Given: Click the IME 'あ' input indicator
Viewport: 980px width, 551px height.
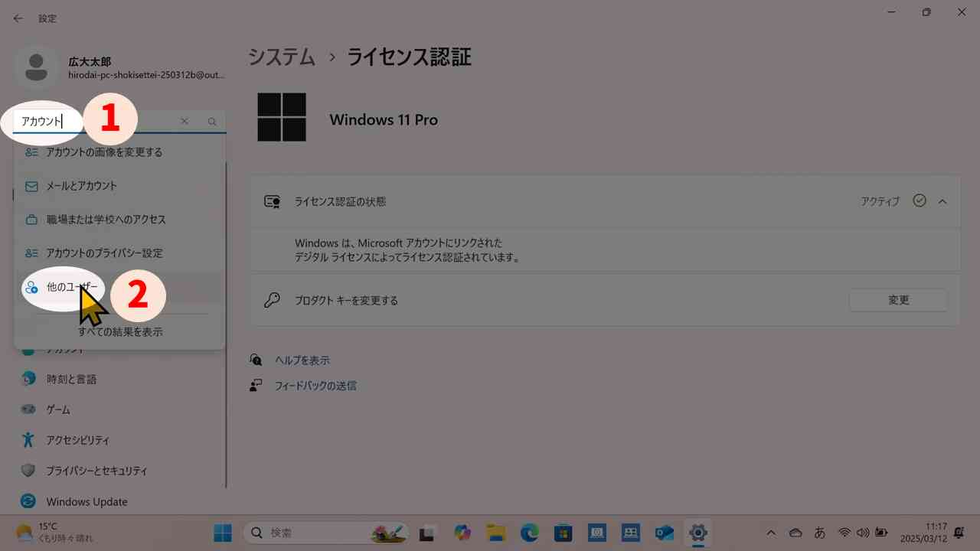Looking at the screenshot, I should point(819,533).
